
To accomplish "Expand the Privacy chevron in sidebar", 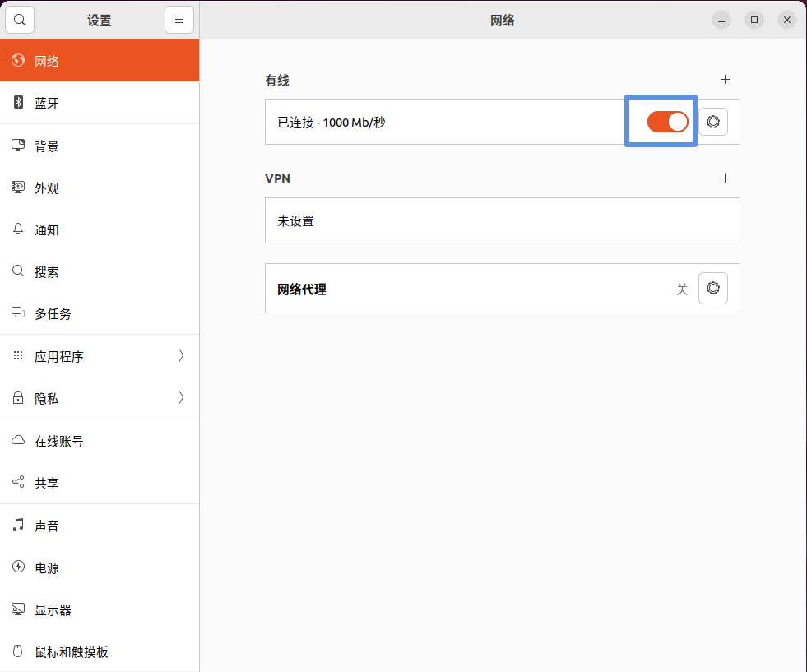I will point(181,398).
